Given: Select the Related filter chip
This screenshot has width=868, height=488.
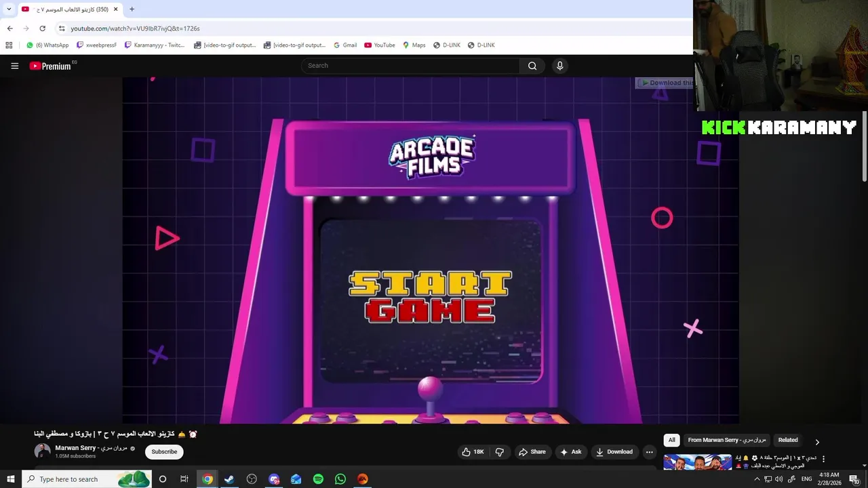Looking at the screenshot, I should [788, 440].
